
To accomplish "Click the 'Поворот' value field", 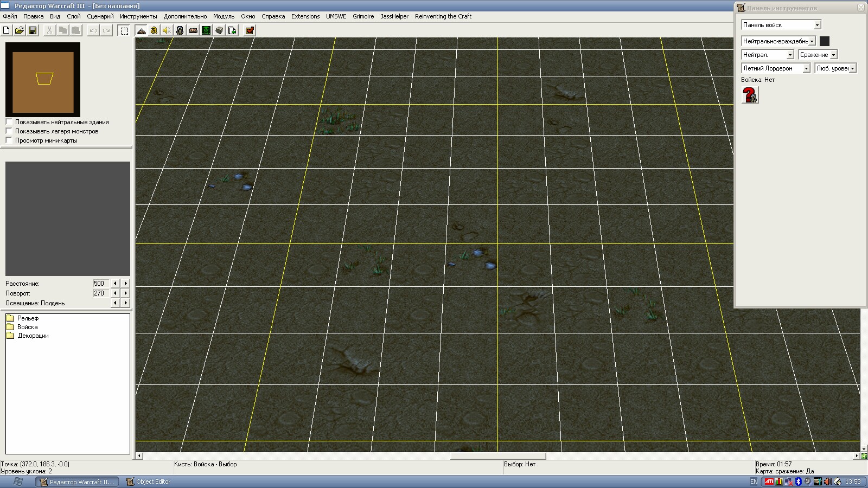I will click(x=100, y=293).
